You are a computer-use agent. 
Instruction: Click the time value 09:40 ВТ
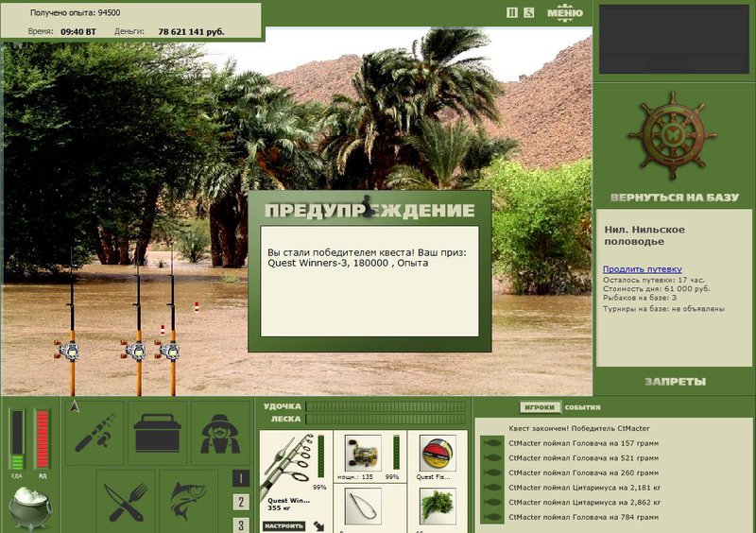(78, 32)
